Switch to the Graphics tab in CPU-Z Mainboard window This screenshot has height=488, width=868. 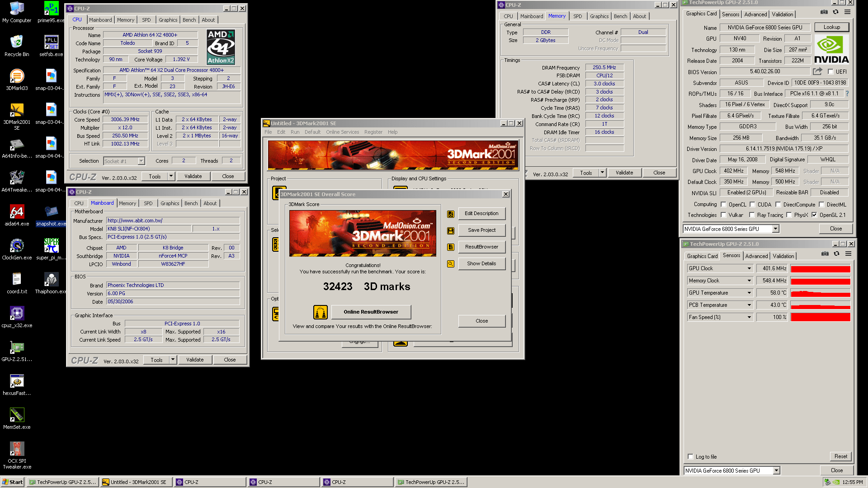170,203
